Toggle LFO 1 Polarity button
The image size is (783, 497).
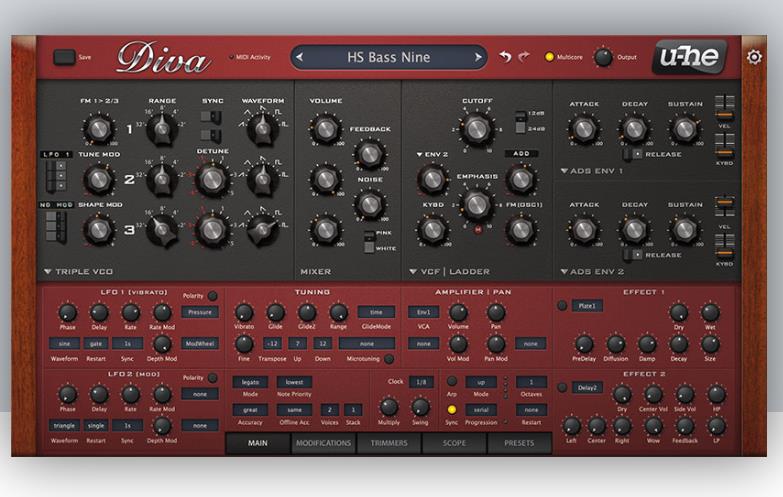point(213,296)
